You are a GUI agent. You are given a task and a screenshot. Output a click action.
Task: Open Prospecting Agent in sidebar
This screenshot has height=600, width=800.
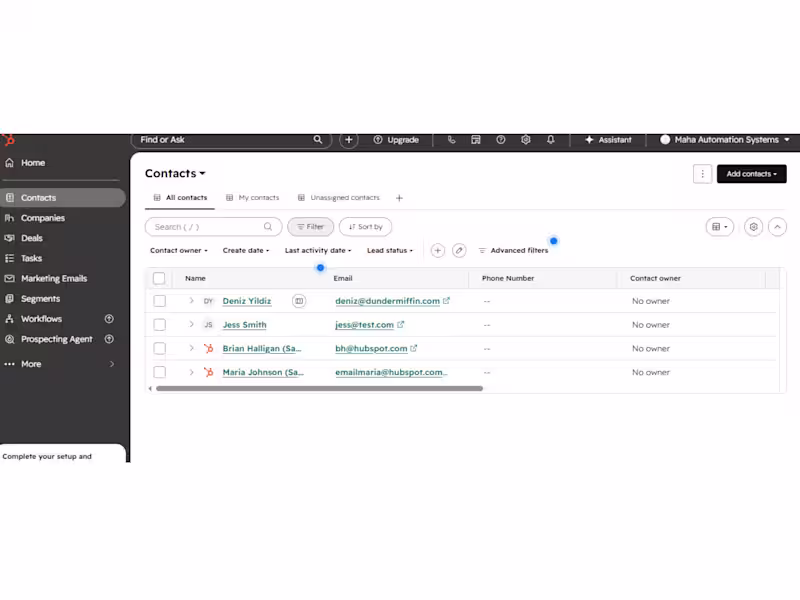(56, 339)
